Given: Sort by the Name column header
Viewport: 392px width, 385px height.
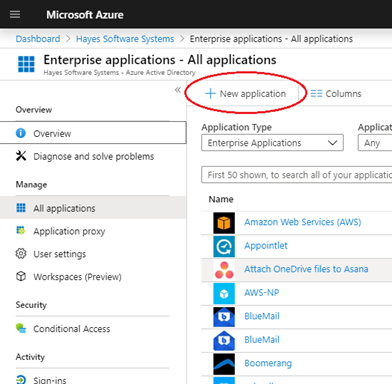Looking at the screenshot, I should pyautogui.click(x=221, y=199).
